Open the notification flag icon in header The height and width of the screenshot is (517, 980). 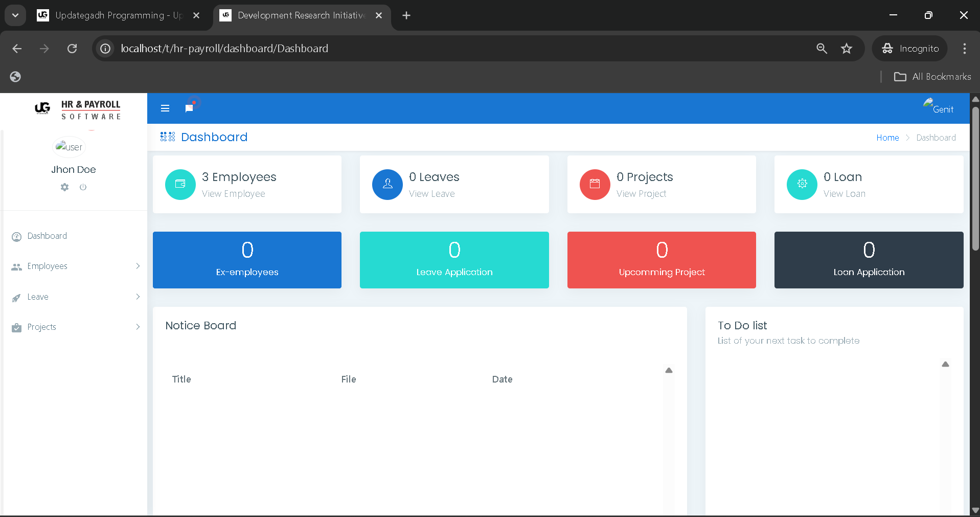coord(189,108)
